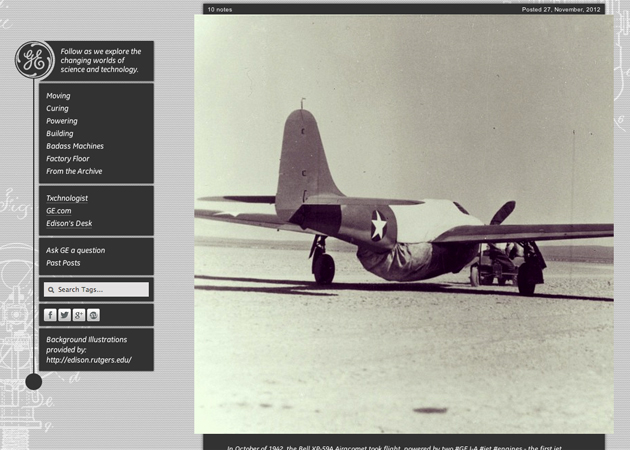The width and height of the screenshot is (630, 450).
Task: Open the Moving category
Action: pos(58,96)
